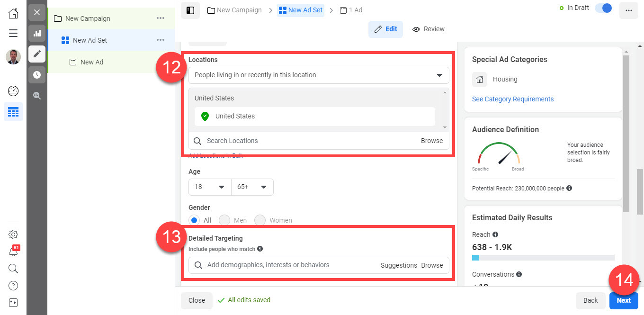Open See Category Requirements link
Viewport: 644px width, 315px height.
pos(513,99)
